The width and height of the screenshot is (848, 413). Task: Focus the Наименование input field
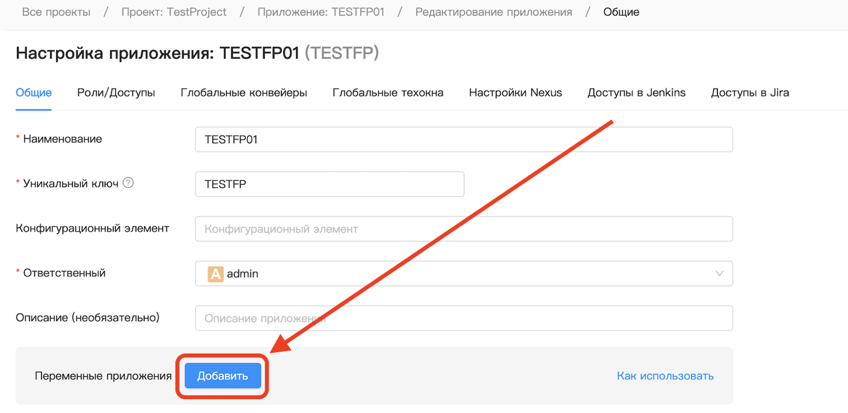[x=463, y=139]
